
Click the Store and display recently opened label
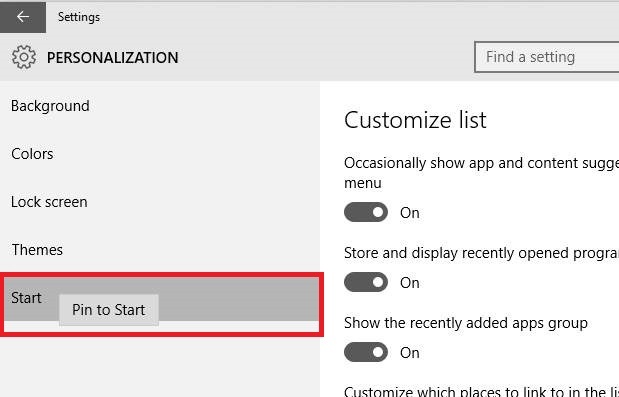pyautogui.click(x=482, y=253)
